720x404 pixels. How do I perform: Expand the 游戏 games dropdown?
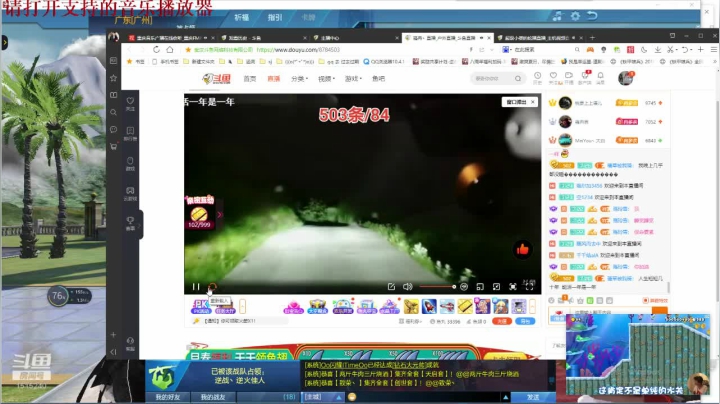pyautogui.click(x=353, y=79)
